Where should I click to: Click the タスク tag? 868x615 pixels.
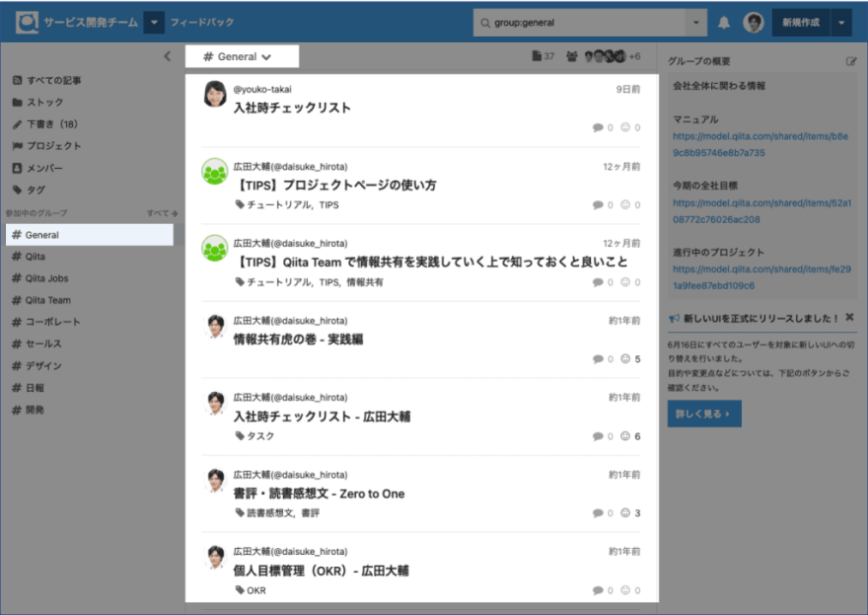click(x=260, y=436)
